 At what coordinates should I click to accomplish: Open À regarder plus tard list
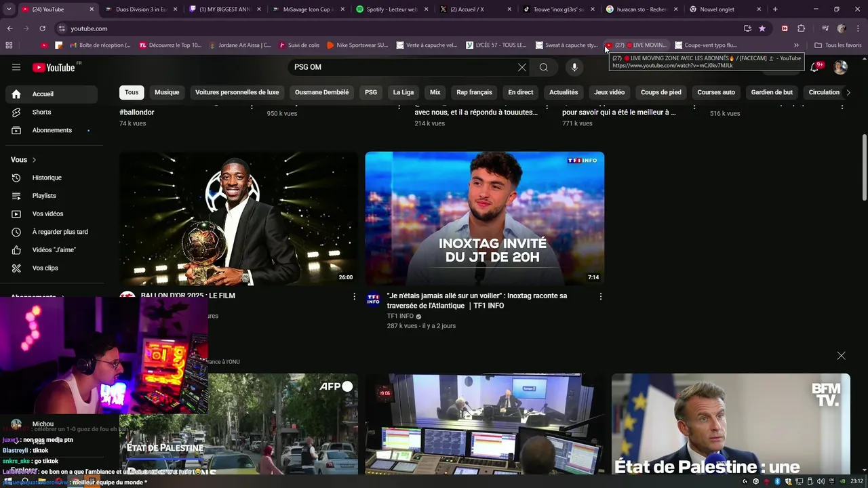[52, 232]
